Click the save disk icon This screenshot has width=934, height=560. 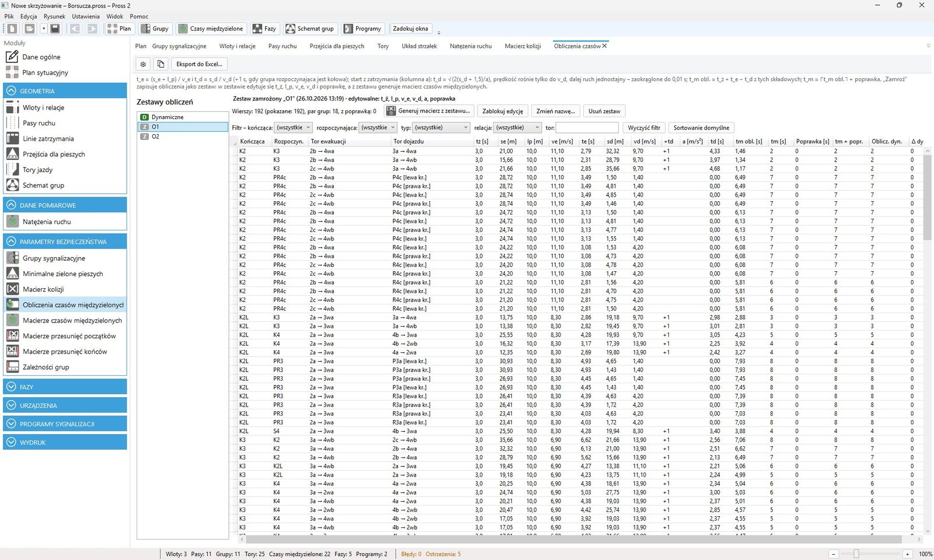(x=55, y=29)
